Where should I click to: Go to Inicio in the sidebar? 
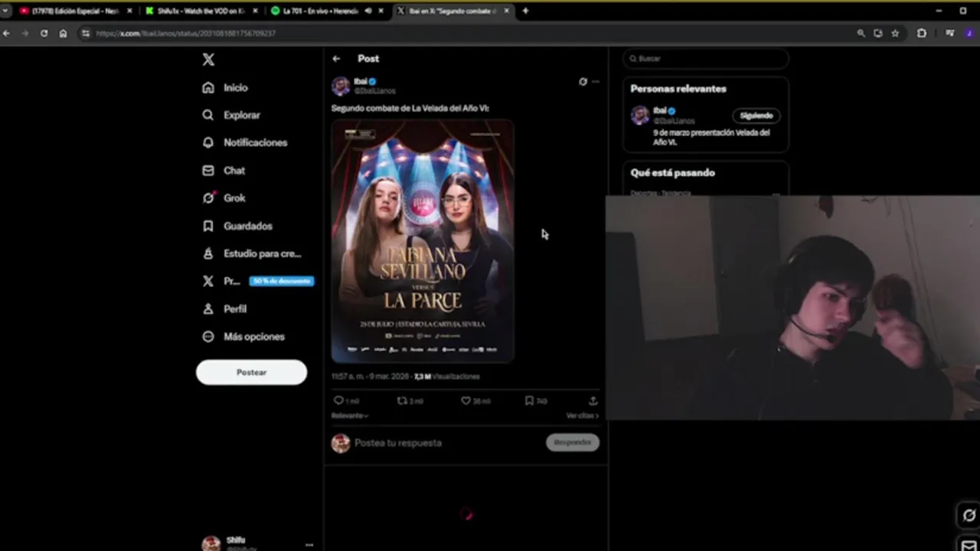[x=225, y=88]
